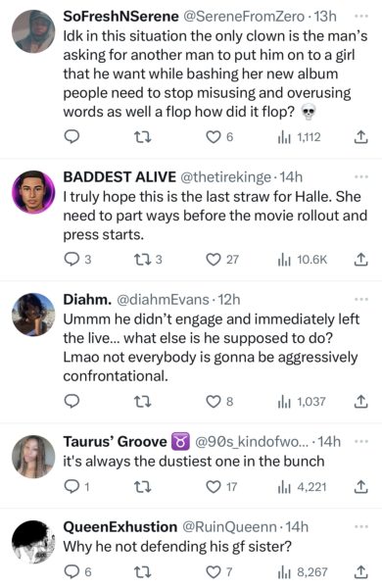Like Diahm.'s tweet with 8 likes
This screenshot has width=382, height=588.
tap(220, 401)
